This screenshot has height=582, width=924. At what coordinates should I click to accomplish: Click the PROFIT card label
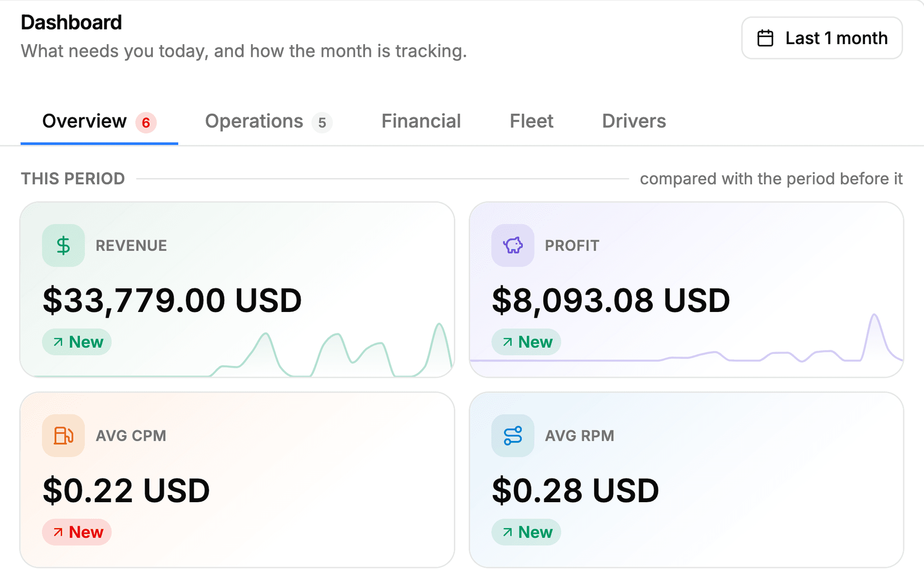[x=572, y=246]
